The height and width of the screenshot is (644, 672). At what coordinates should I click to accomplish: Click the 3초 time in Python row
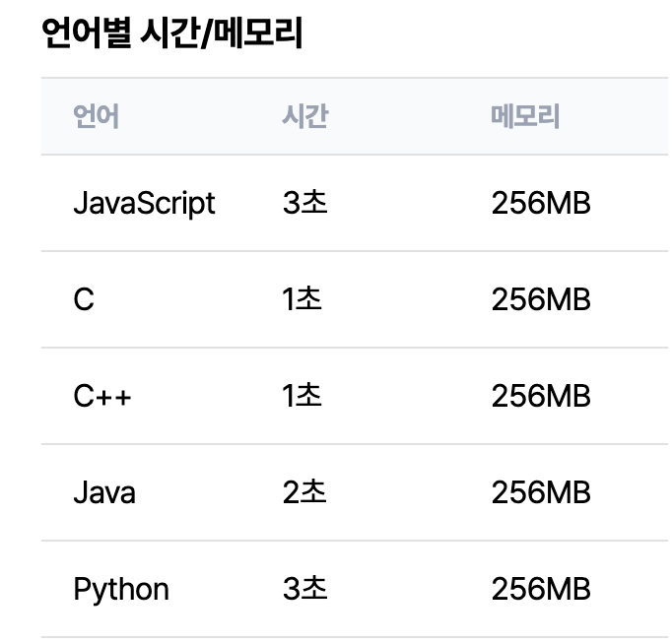[x=305, y=589]
